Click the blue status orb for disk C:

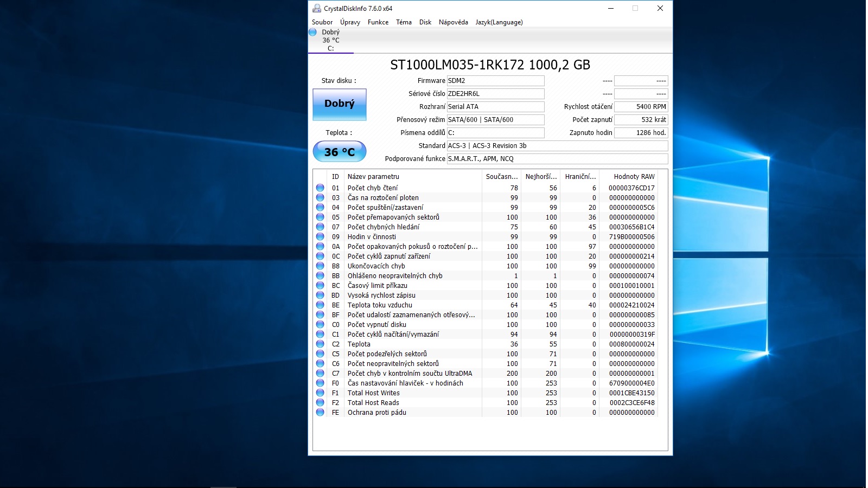click(x=312, y=32)
